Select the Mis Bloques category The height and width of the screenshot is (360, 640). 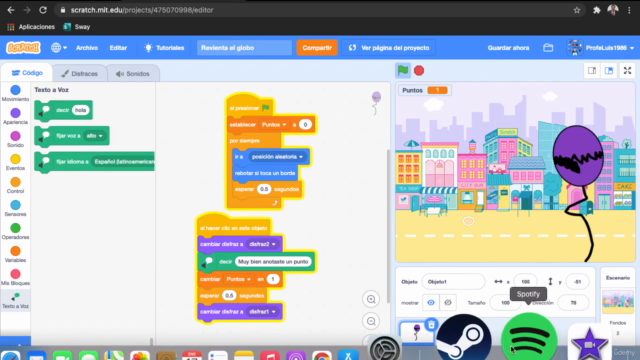15,277
